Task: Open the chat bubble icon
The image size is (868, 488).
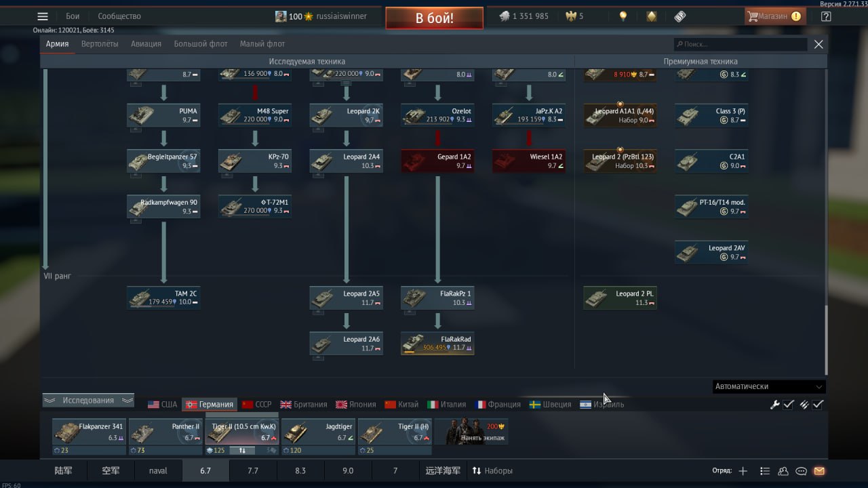Action: [801, 471]
